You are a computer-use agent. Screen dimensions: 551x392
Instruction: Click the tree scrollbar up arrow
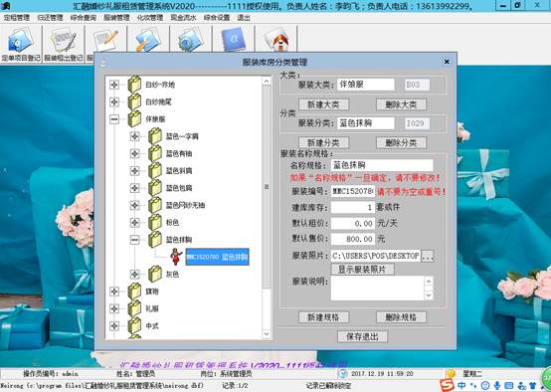pos(267,82)
